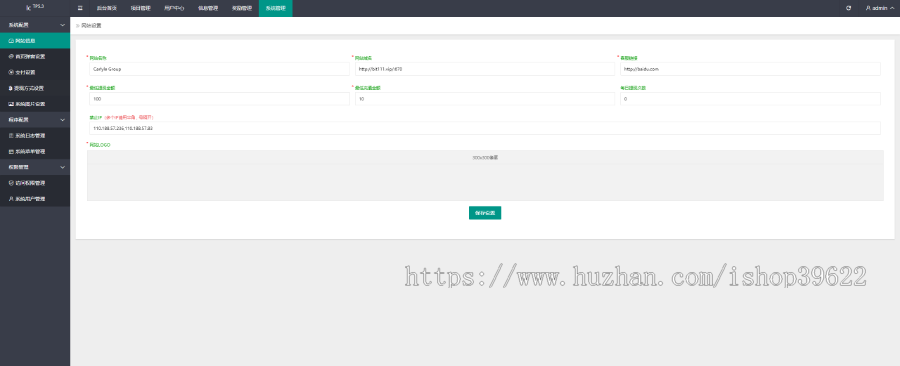Screen dimensions: 900x366
Task: Open 首页弹窗设置 in the sidebar
Action: click(35, 57)
